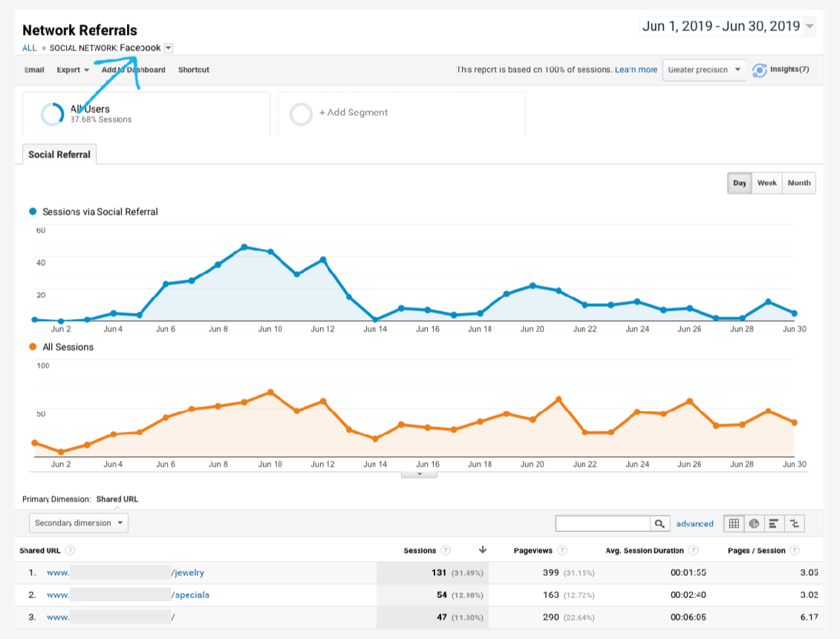The width and height of the screenshot is (840, 639).
Task: Click the help icon next to Pageviews
Action: click(562, 551)
